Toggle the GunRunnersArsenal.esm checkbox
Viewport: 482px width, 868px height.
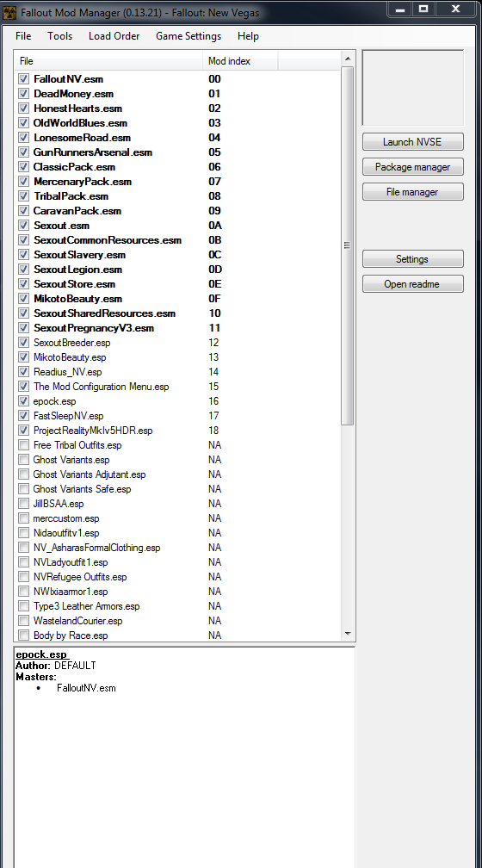pyautogui.click(x=24, y=152)
